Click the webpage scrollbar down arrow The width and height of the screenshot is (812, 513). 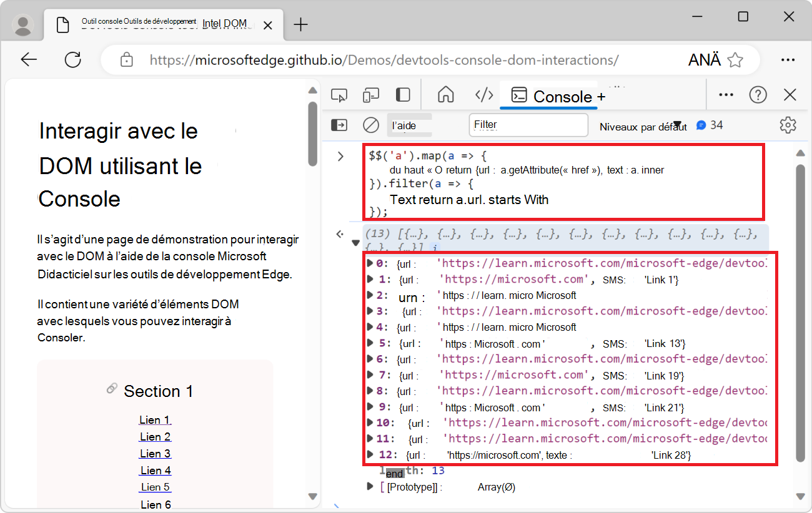[x=313, y=496]
